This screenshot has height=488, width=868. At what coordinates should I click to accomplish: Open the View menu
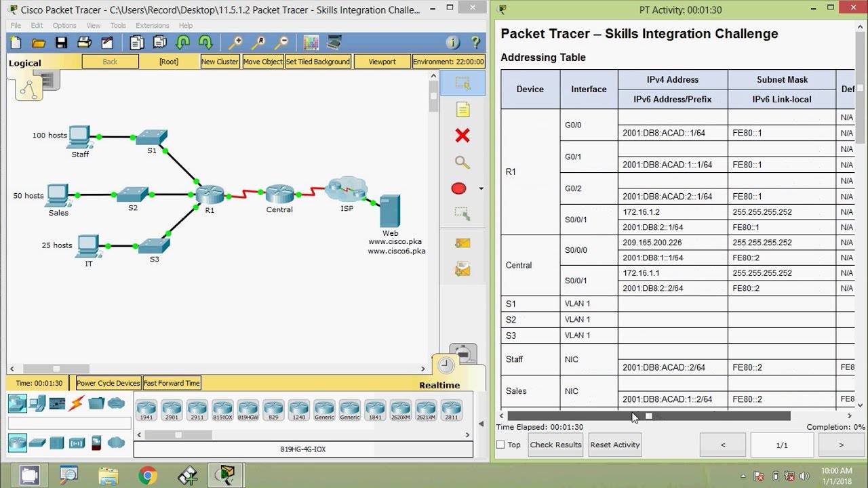[x=94, y=26]
